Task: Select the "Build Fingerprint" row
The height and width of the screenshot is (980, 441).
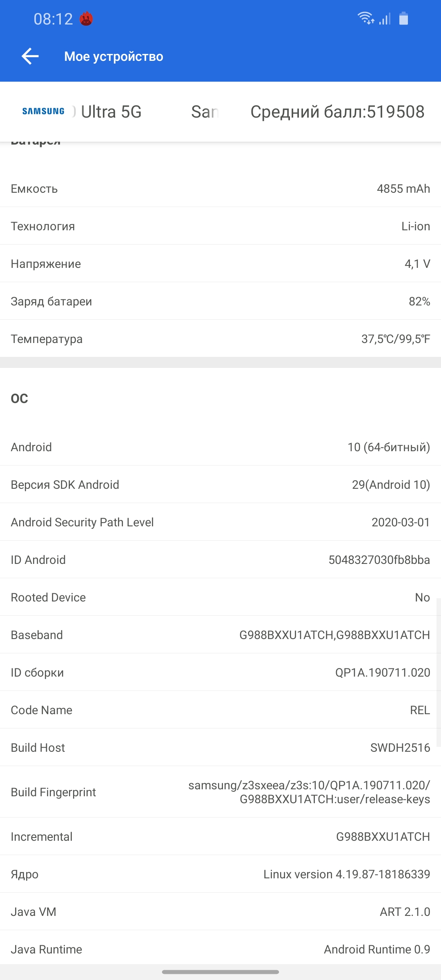Action: 220,792
